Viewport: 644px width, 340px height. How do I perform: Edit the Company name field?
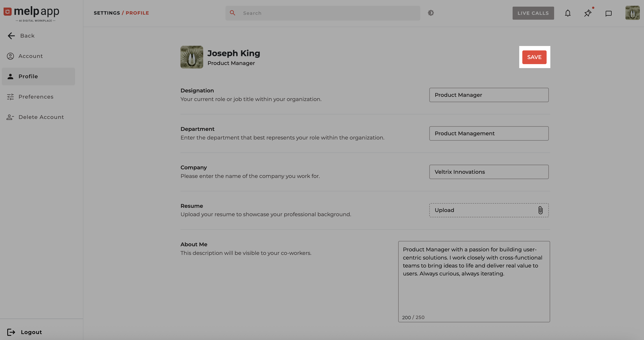pos(489,172)
